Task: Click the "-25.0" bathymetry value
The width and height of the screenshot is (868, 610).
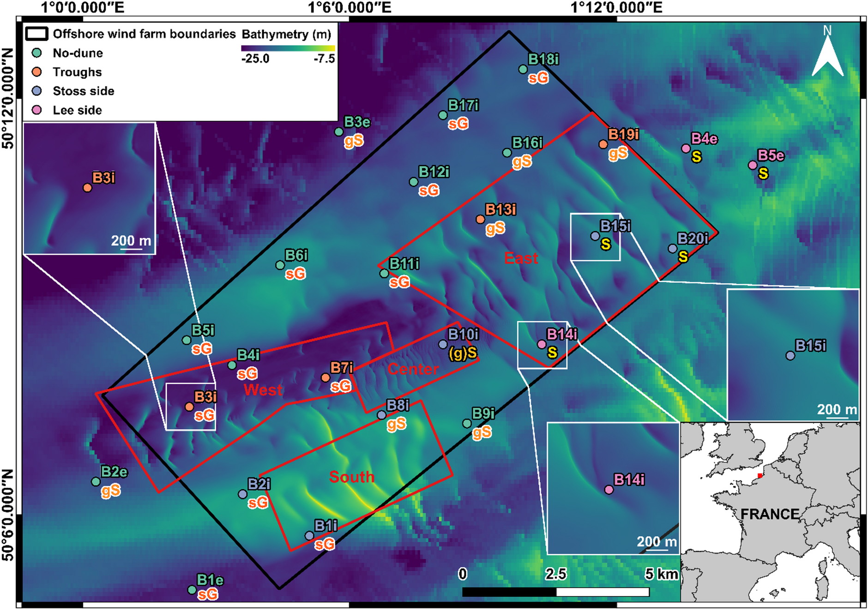Action: 255,59
